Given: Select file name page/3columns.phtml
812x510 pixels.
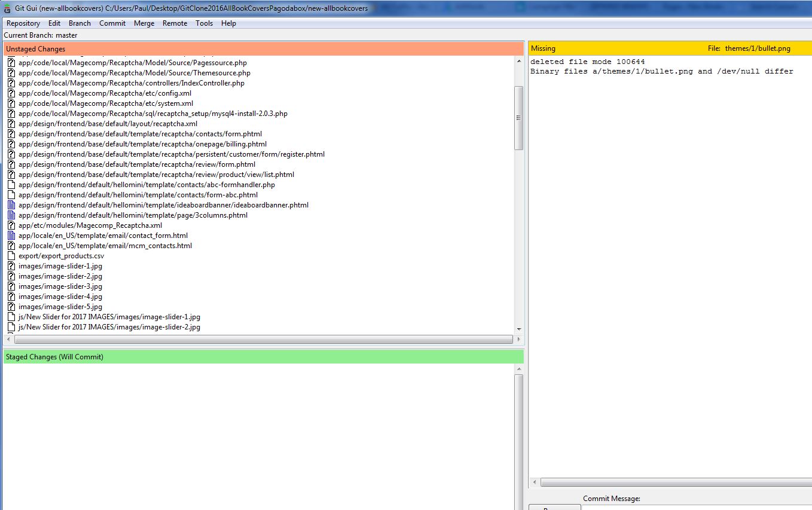Looking at the screenshot, I should [133, 215].
